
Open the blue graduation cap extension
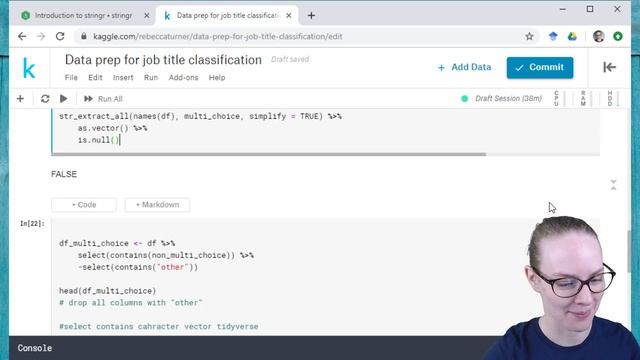pyautogui.click(x=553, y=36)
